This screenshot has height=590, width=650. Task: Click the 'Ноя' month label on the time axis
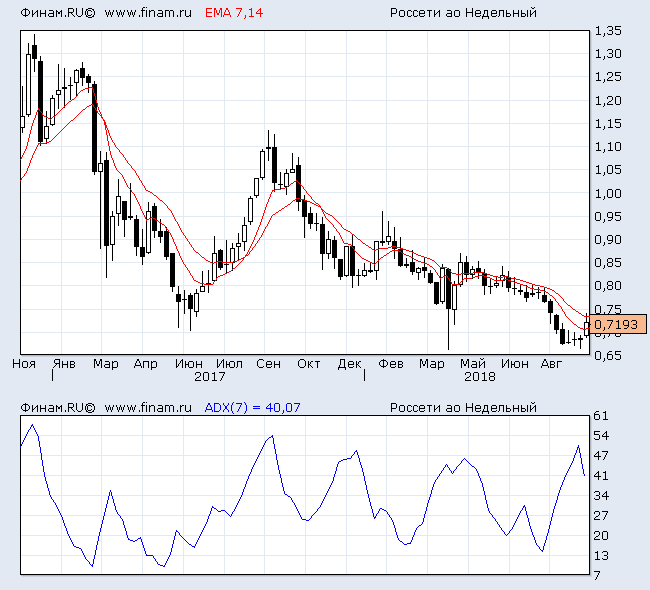click(24, 364)
